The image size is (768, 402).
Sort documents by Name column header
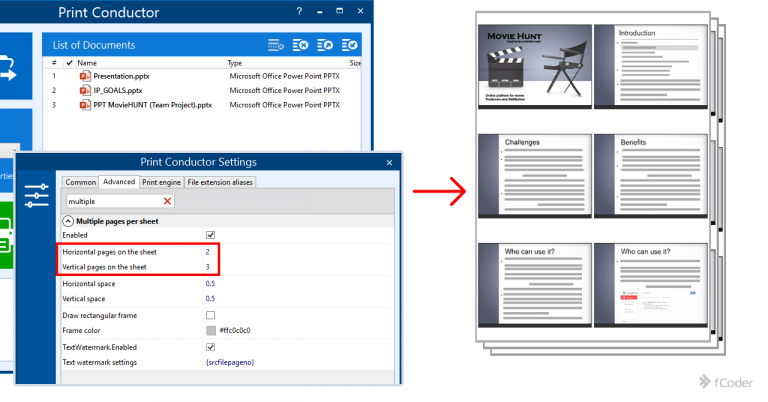click(x=87, y=63)
